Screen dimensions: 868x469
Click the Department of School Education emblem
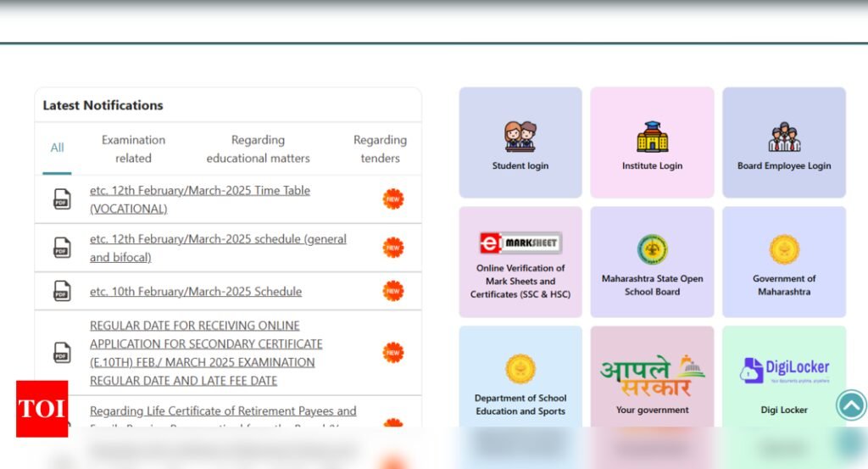[x=520, y=369]
